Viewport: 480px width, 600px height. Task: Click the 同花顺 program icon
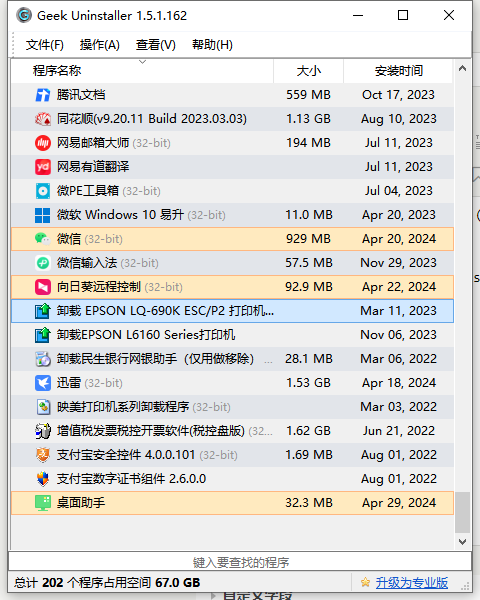(x=42, y=119)
